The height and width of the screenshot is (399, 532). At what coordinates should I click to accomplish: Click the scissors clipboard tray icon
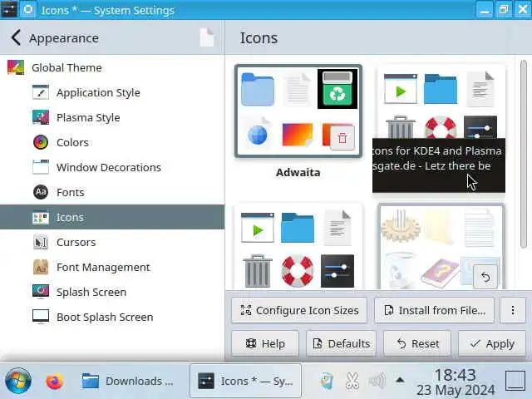click(x=352, y=381)
